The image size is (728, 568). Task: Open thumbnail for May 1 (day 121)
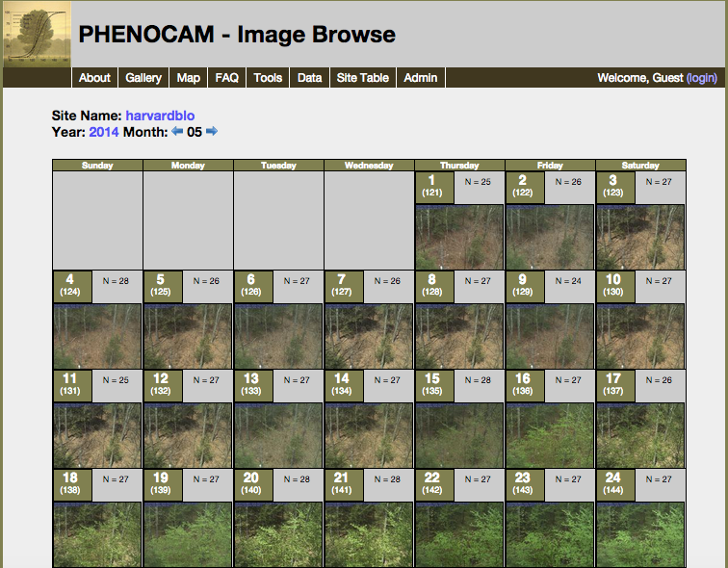[x=459, y=237]
